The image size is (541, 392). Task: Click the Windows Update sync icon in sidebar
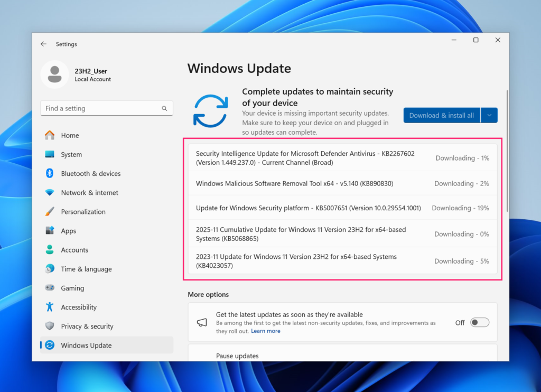pyautogui.click(x=50, y=345)
